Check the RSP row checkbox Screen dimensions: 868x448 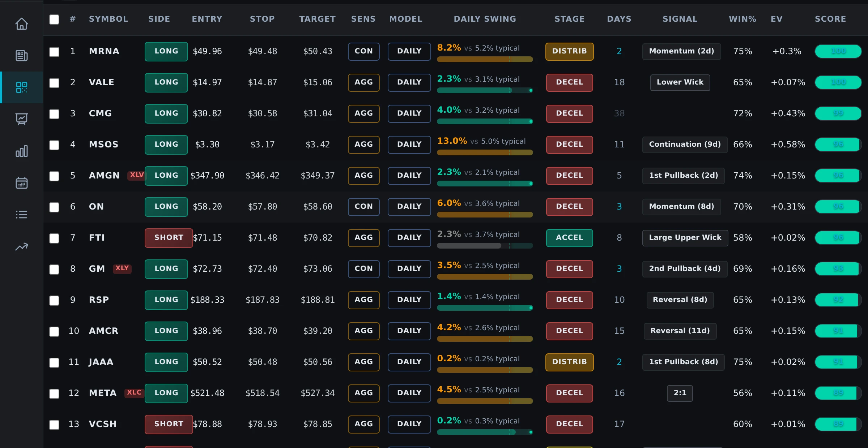pos(54,300)
